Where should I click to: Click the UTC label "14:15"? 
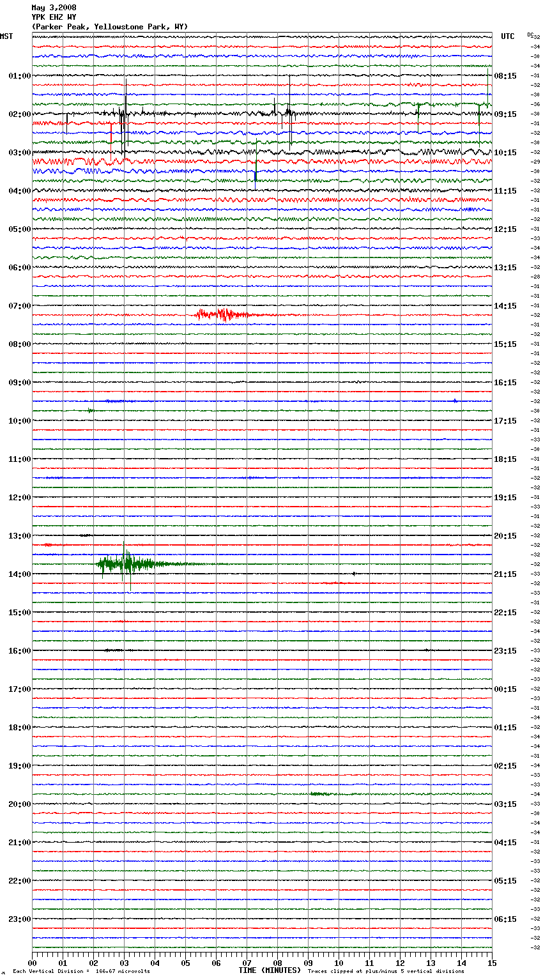click(505, 306)
